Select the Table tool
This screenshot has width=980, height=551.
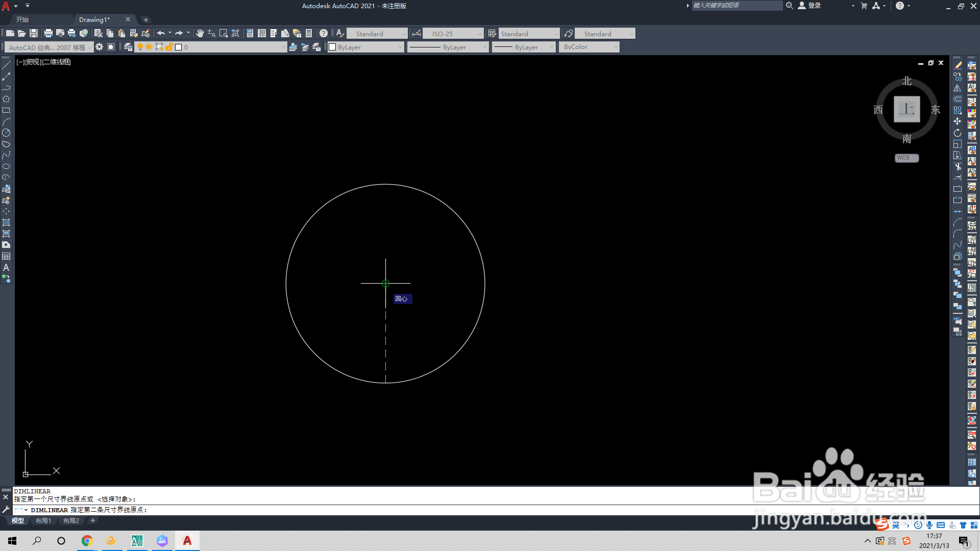6,256
